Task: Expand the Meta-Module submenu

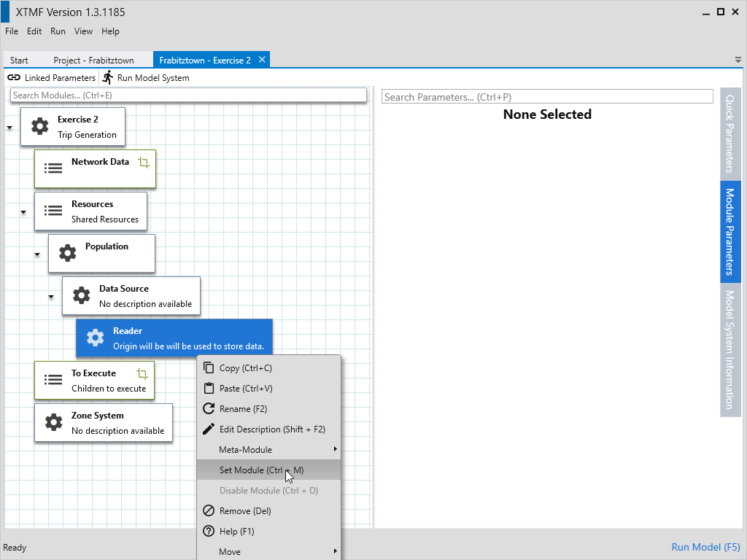Action: pyautogui.click(x=336, y=449)
